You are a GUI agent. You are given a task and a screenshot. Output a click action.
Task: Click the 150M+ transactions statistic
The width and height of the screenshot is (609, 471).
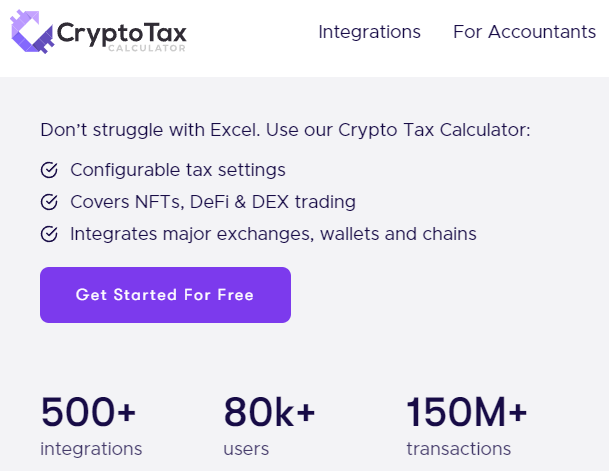click(x=466, y=426)
